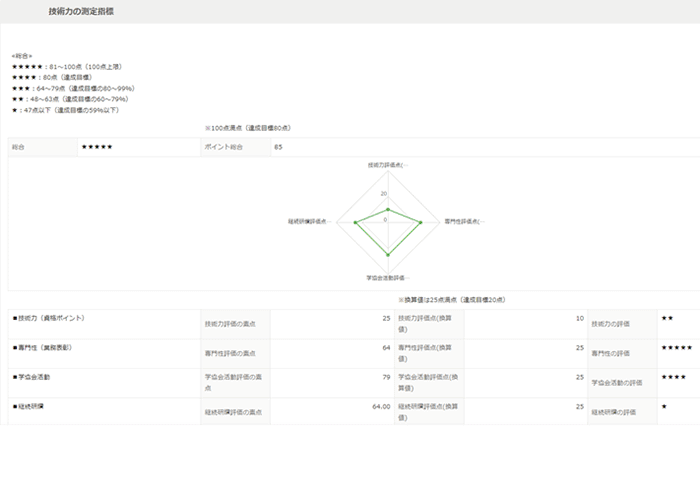Click the radar chart's top 技術力 data point

click(x=387, y=210)
